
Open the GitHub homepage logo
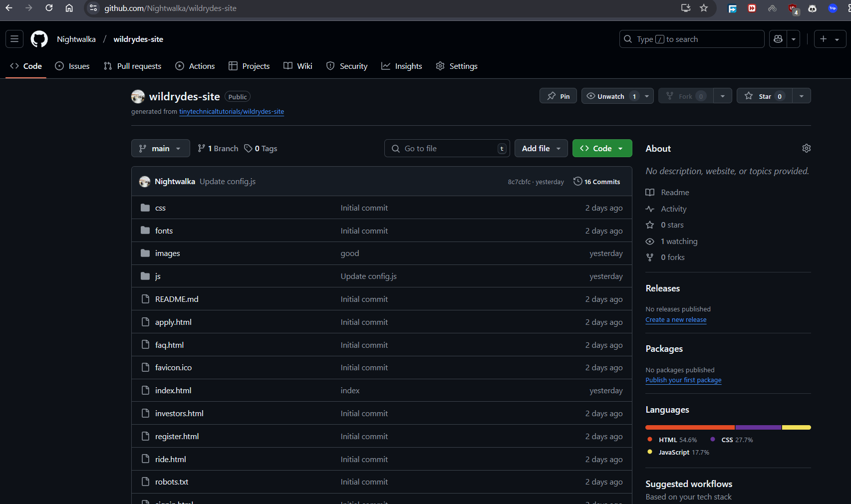(39, 39)
